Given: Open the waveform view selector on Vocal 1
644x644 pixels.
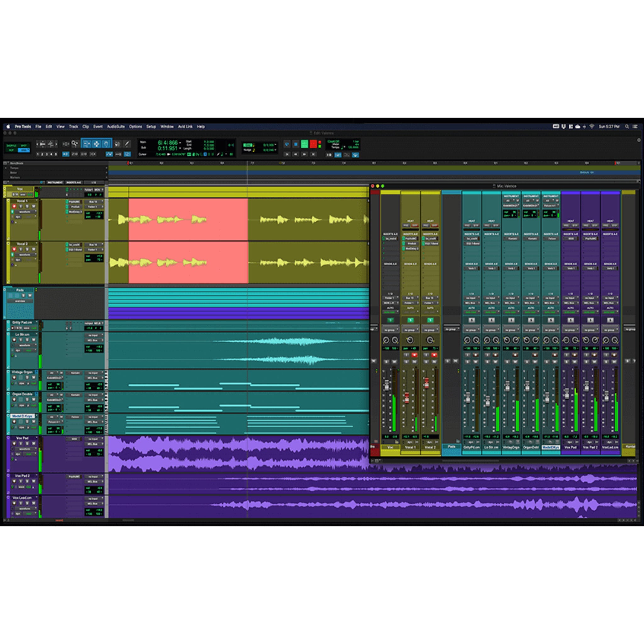Looking at the screenshot, I should (x=25, y=212).
